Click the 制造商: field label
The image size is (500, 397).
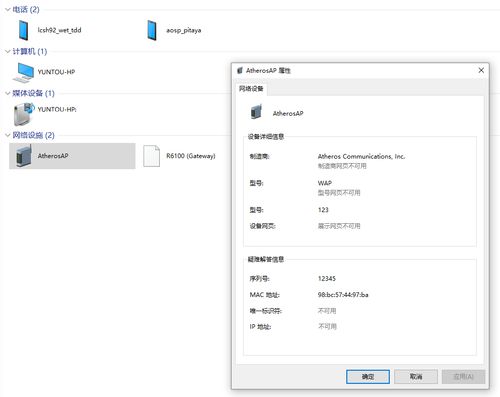259,156
